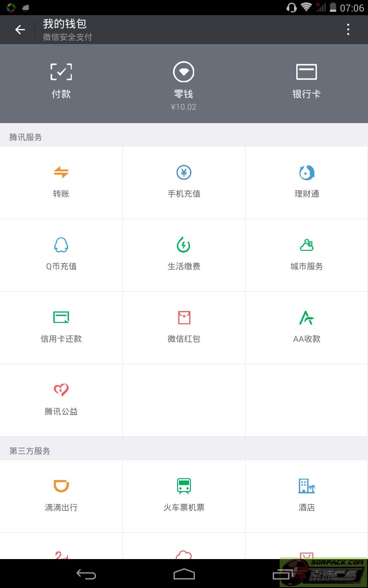
Task: Open Q币充值 penguin icon
Action: pos(61,245)
